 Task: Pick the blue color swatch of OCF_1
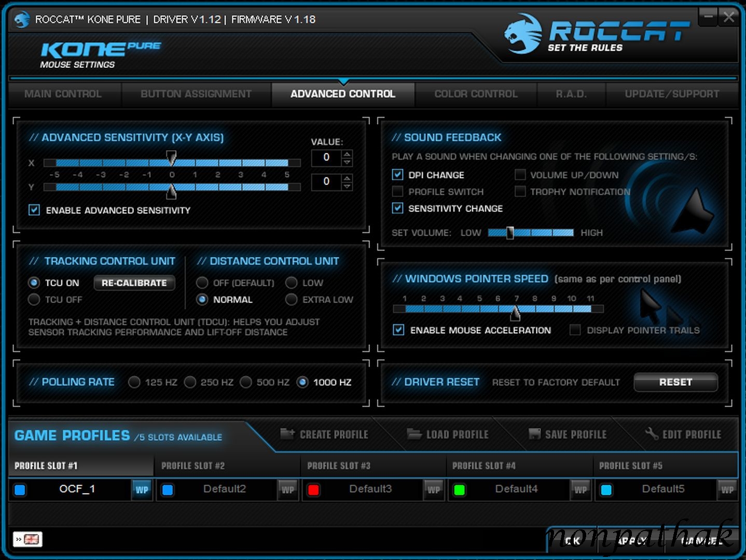pos(20,490)
